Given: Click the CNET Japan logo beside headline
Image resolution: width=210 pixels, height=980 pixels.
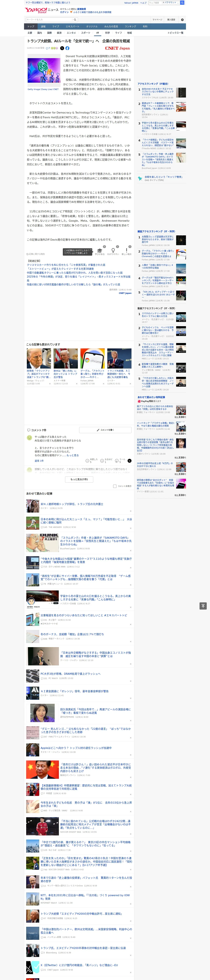Looking at the screenshot, I should click(117, 48).
